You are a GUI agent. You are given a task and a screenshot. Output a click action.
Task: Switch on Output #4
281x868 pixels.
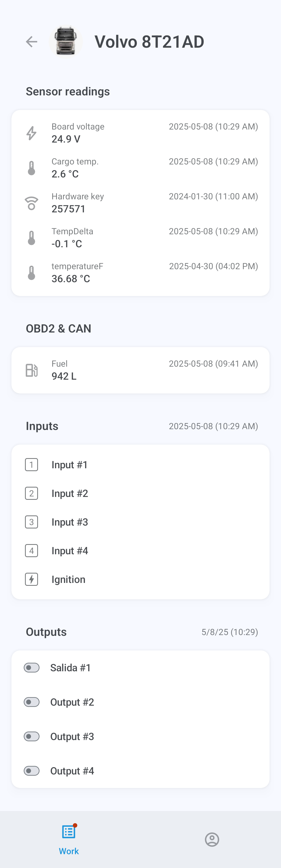coord(32,771)
